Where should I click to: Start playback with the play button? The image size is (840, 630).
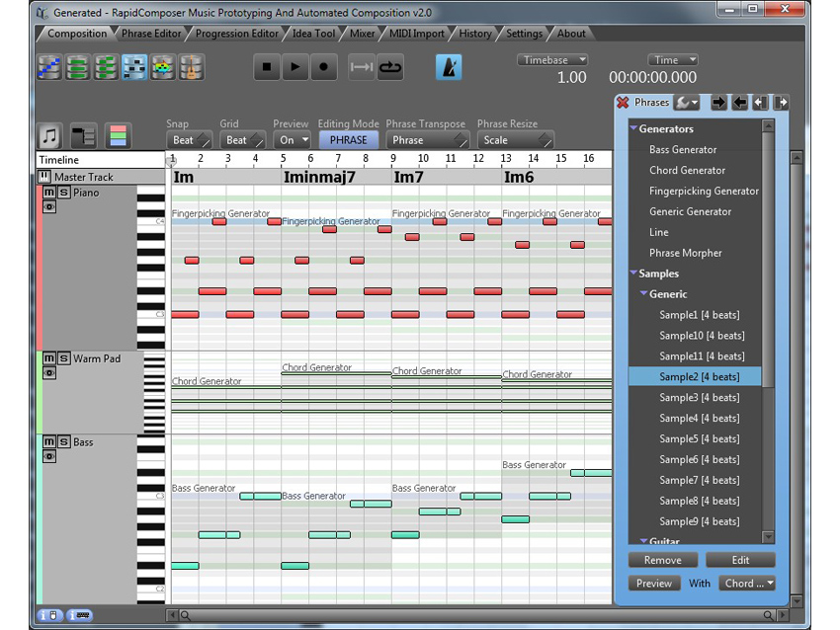(x=295, y=67)
